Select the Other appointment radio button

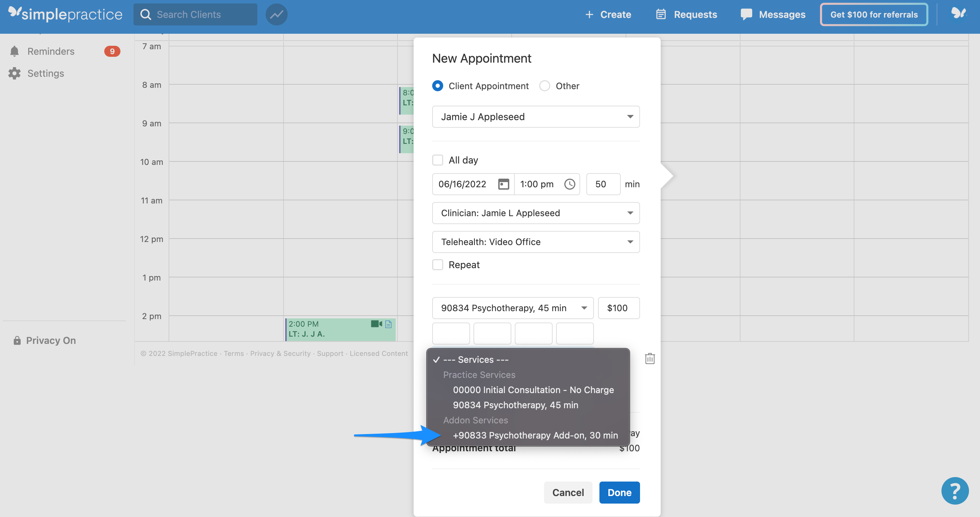click(x=544, y=86)
